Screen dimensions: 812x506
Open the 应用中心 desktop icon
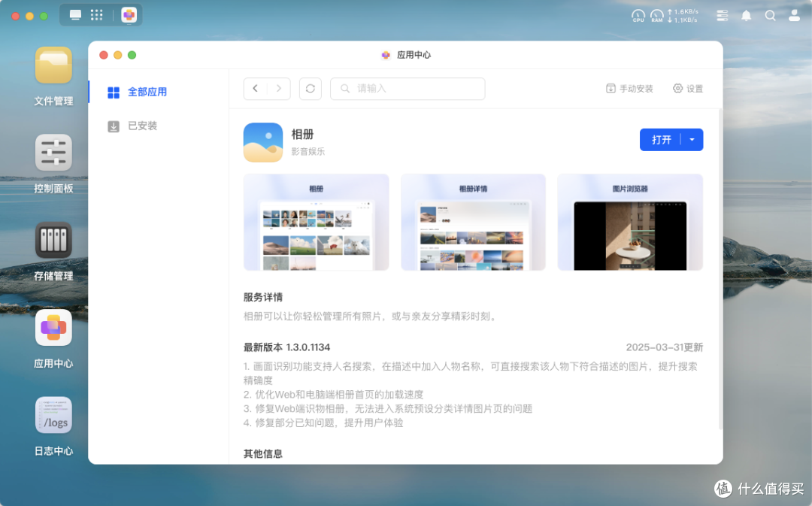coord(53,327)
